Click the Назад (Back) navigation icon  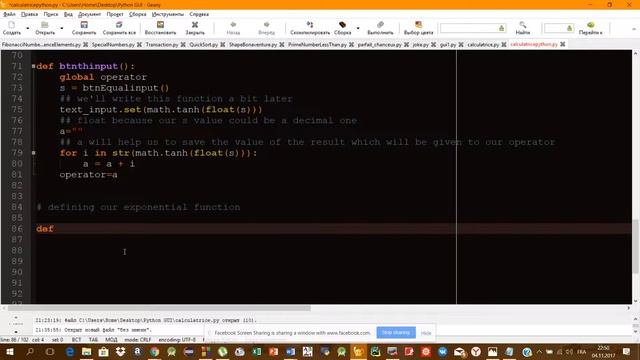click(233, 28)
